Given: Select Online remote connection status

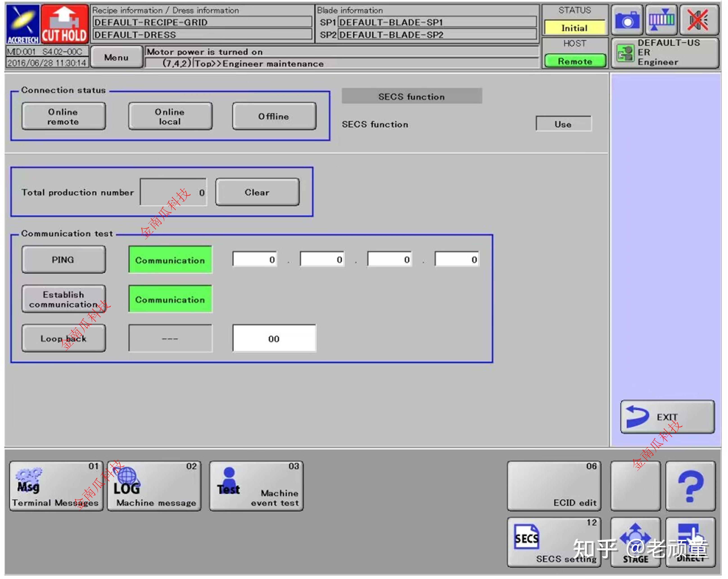Looking at the screenshot, I should [63, 116].
